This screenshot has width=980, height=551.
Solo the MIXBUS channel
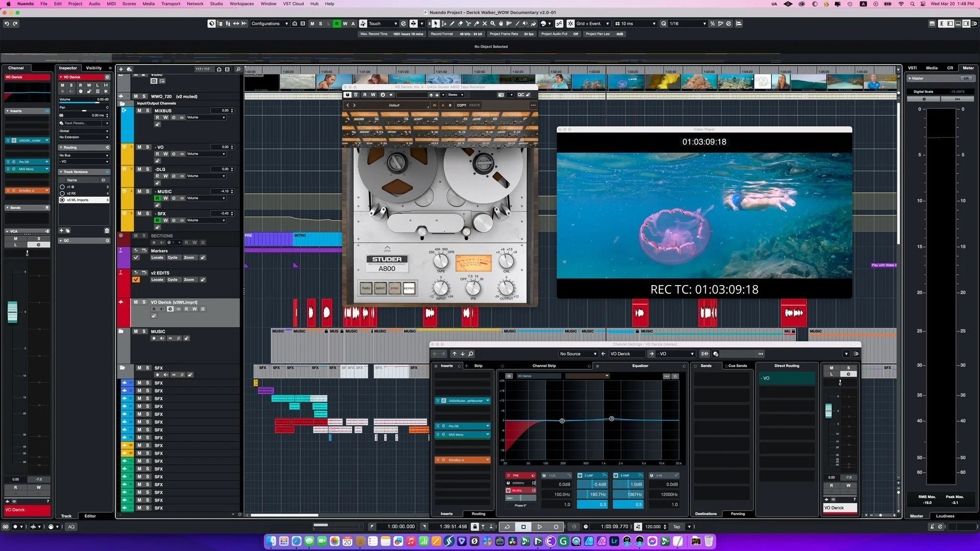click(147, 110)
